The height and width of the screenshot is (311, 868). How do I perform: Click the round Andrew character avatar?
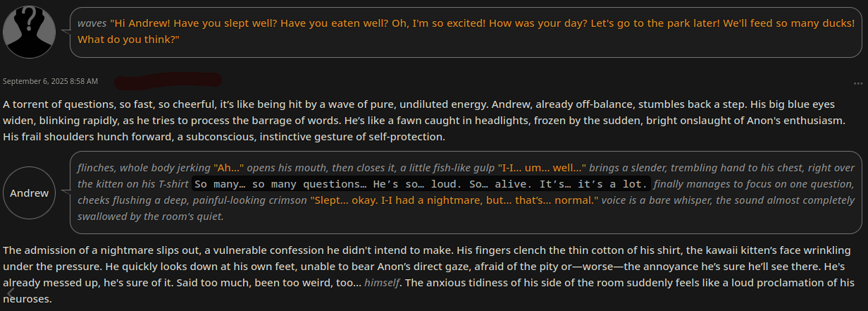[x=30, y=193]
